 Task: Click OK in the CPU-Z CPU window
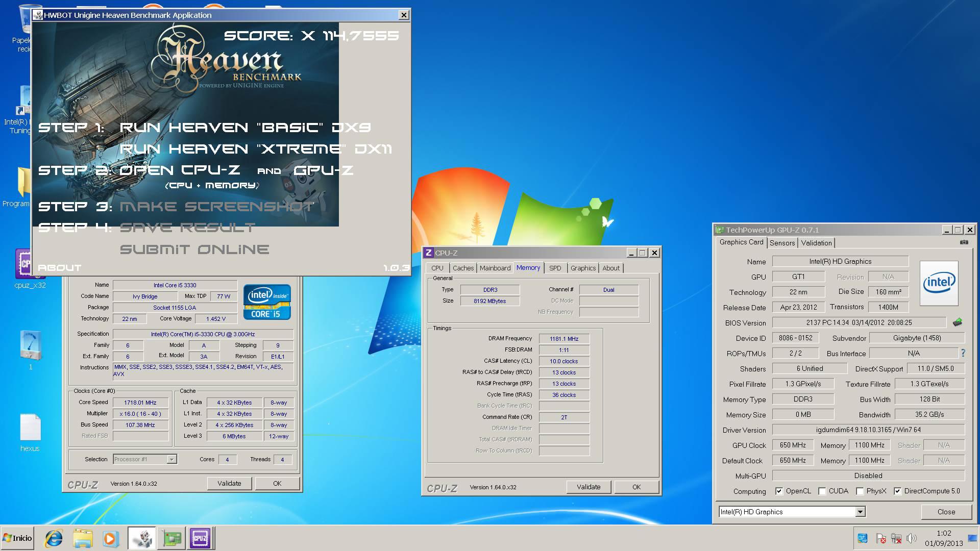tap(277, 483)
